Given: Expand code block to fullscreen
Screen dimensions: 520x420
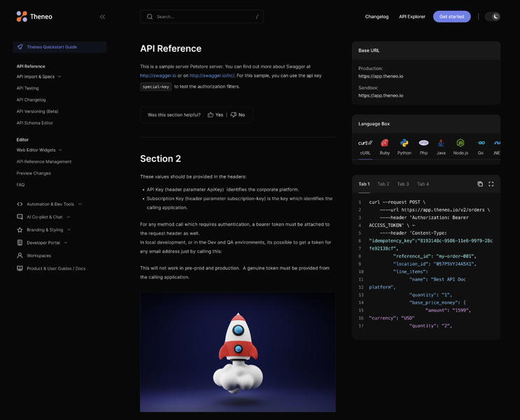Looking at the screenshot, I should coord(491,184).
